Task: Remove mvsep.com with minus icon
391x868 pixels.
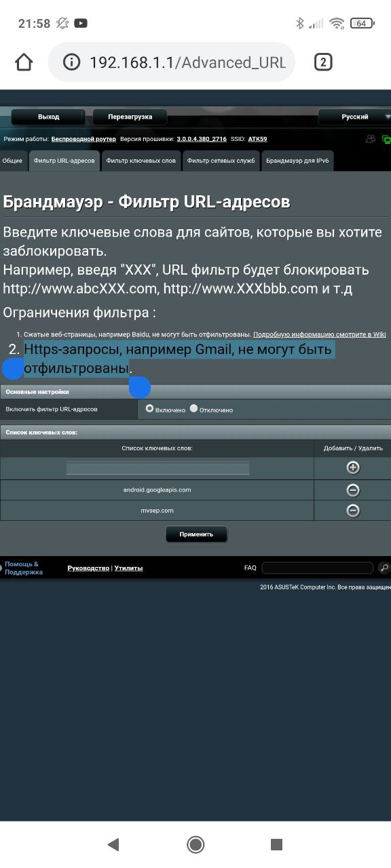Action: click(353, 511)
